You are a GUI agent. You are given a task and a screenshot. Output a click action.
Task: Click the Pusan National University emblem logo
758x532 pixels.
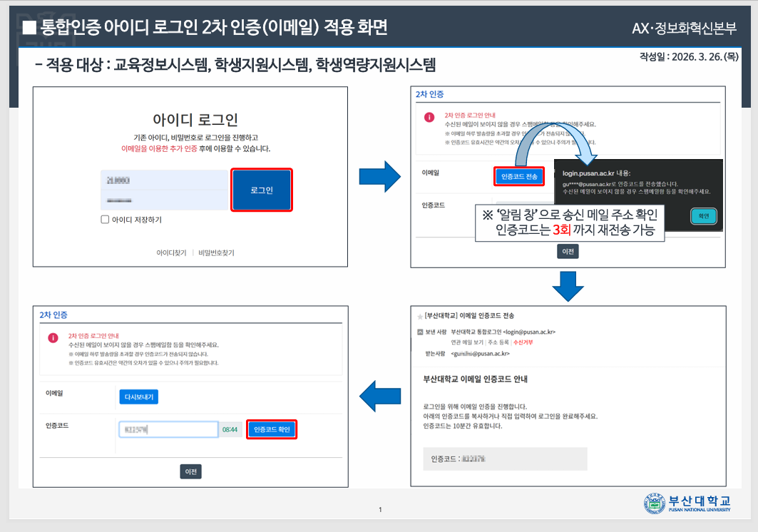654,503
